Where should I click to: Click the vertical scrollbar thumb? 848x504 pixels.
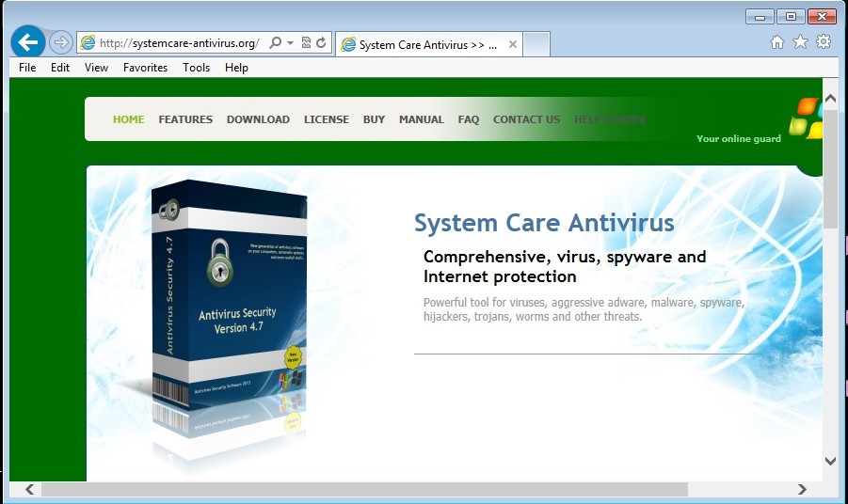[830, 169]
